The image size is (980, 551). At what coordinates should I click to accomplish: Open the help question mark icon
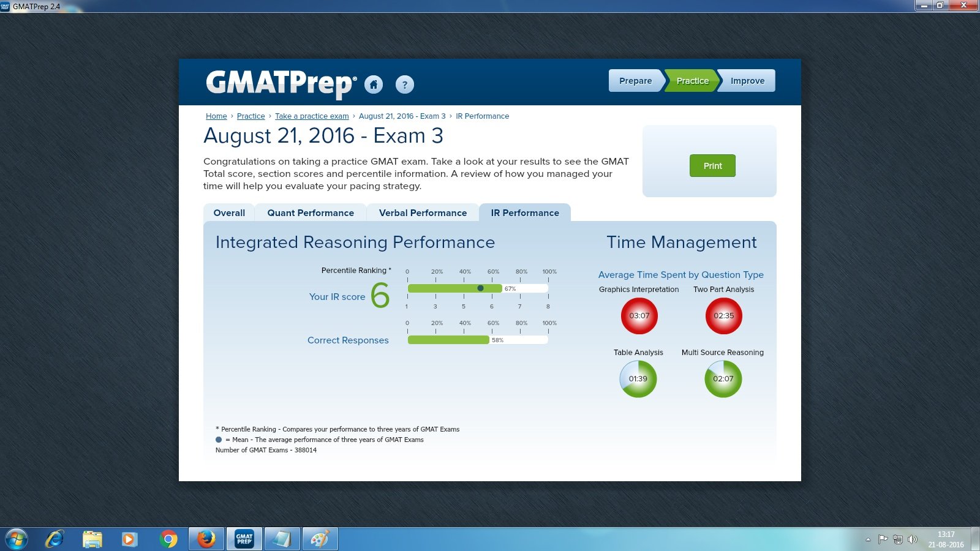[x=404, y=84]
